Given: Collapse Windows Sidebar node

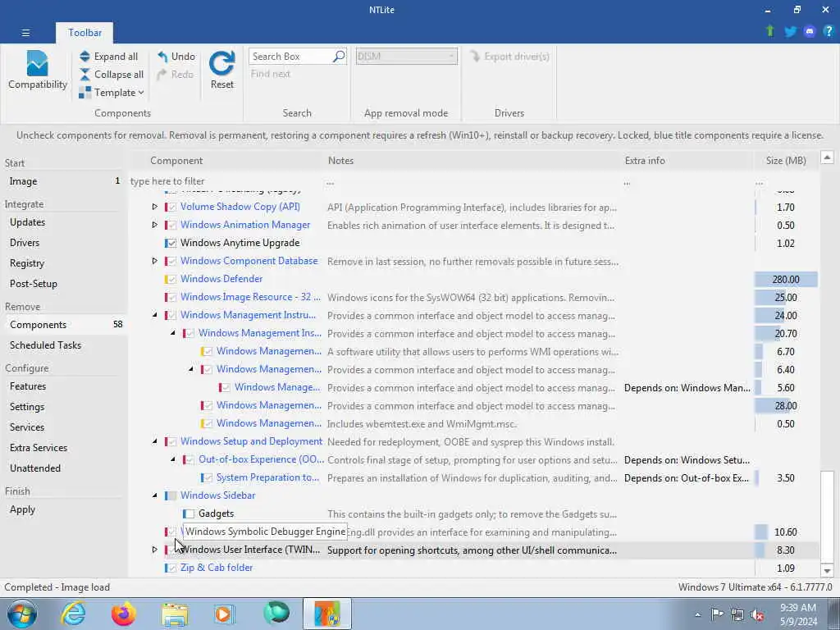Looking at the screenshot, I should tap(155, 495).
